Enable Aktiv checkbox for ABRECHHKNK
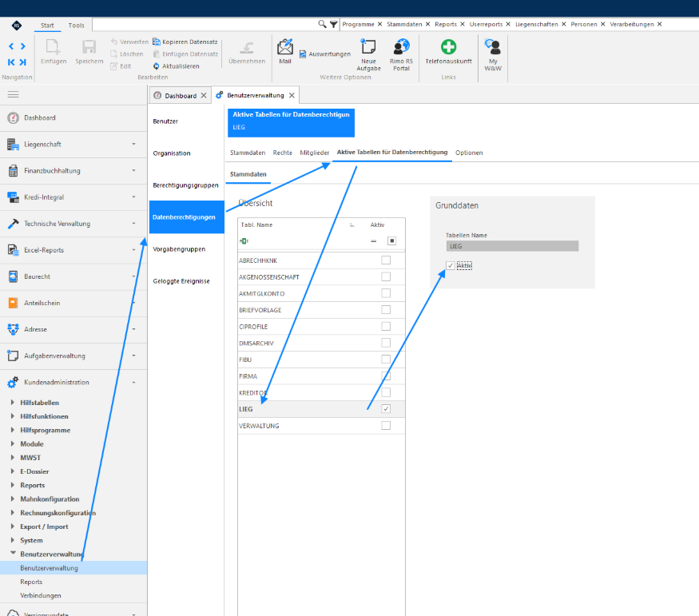 tap(386, 260)
